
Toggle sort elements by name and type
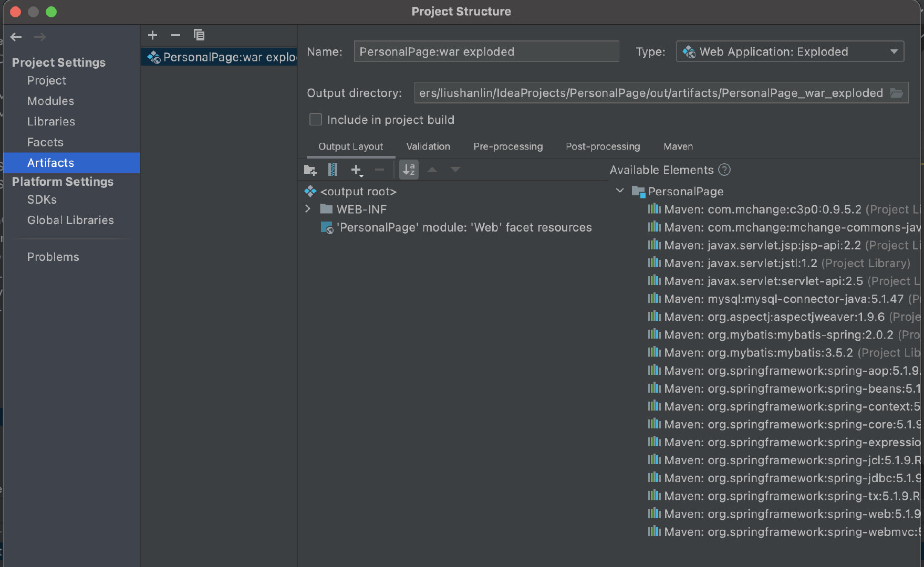click(x=409, y=170)
